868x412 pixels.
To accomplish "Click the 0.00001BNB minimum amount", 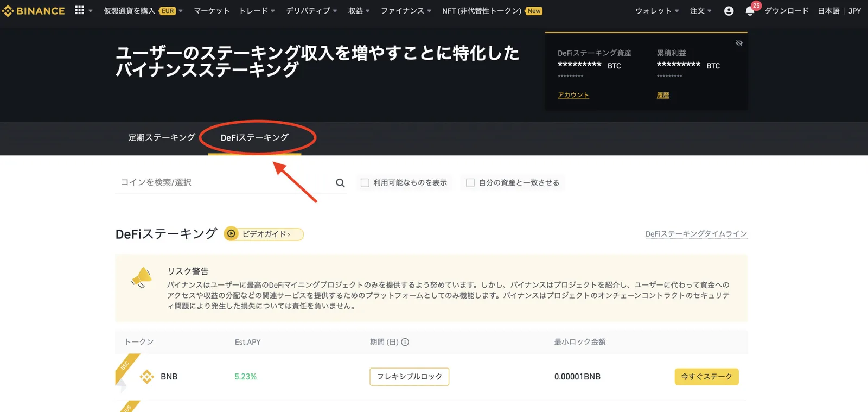I will click(577, 377).
